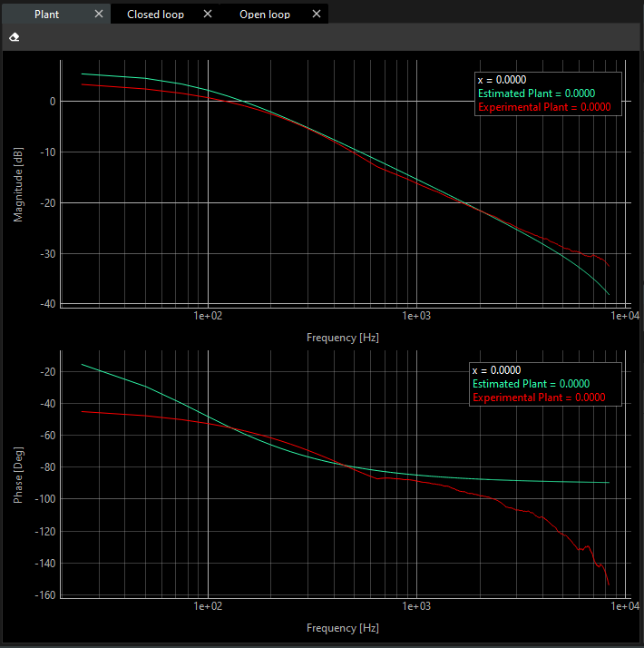This screenshot has width=644, height=648.
Task: Close the Open loop tab
Action: pyautogui.click(x=317, y=15)
